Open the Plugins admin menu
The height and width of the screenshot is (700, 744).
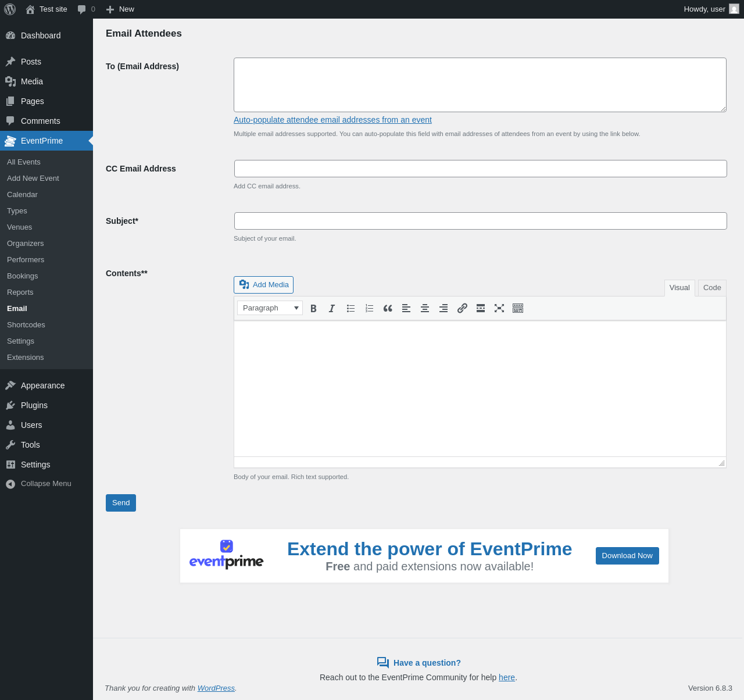click(34, 405)
